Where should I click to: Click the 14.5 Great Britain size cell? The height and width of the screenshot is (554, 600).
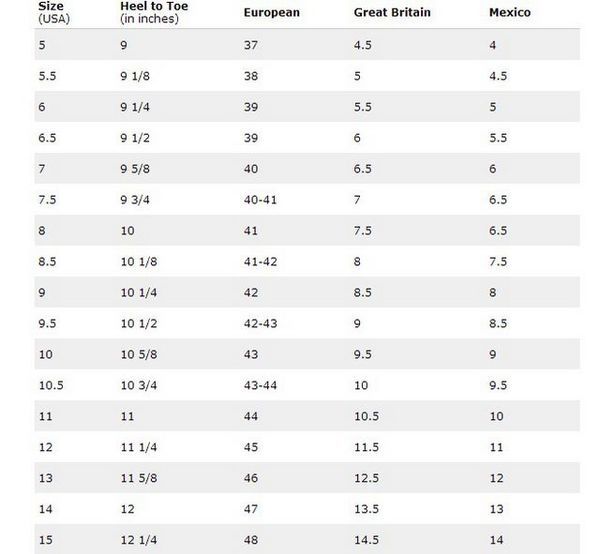pos(365,541)
